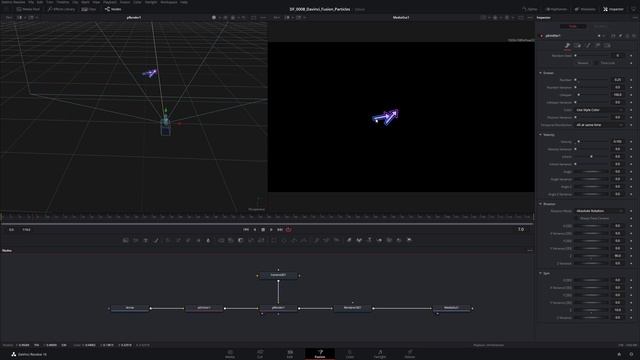Add an Ellipse mask from the toolbar
Image resolution: width=640 pixels, height=360 pixels.
coord(284,240)
